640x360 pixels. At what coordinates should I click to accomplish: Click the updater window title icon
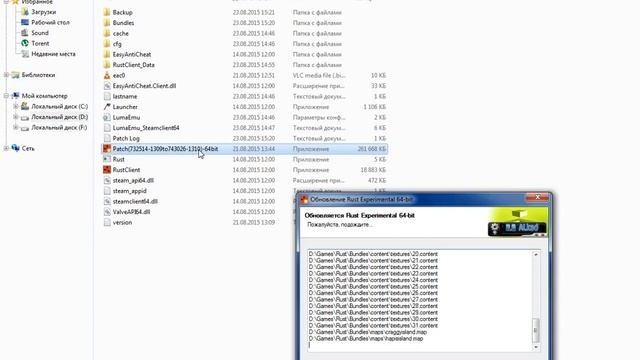click(x=304, y=200)
